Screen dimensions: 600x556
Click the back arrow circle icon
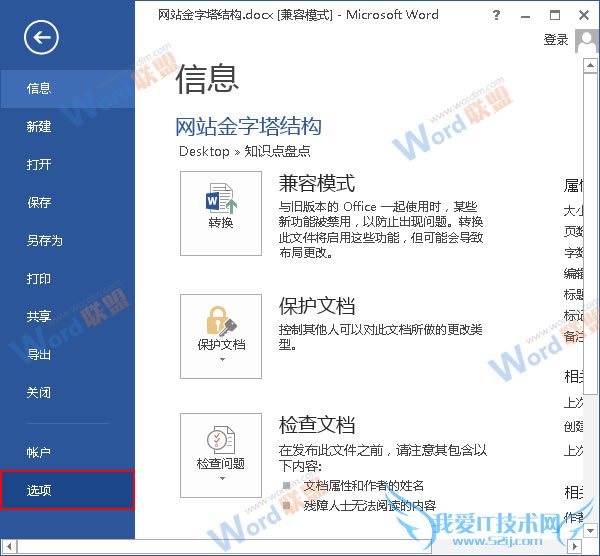click(x=41, y=37)
